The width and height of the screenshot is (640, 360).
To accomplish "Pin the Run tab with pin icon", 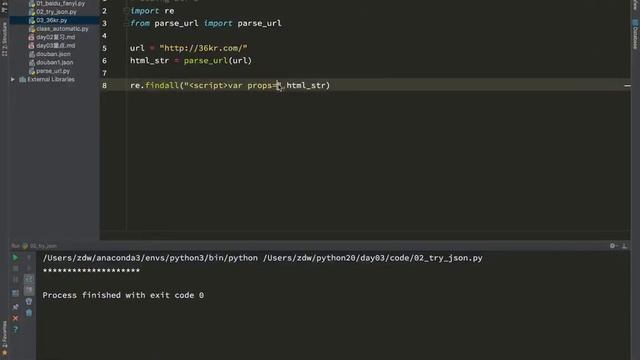I will click(15, 307).
